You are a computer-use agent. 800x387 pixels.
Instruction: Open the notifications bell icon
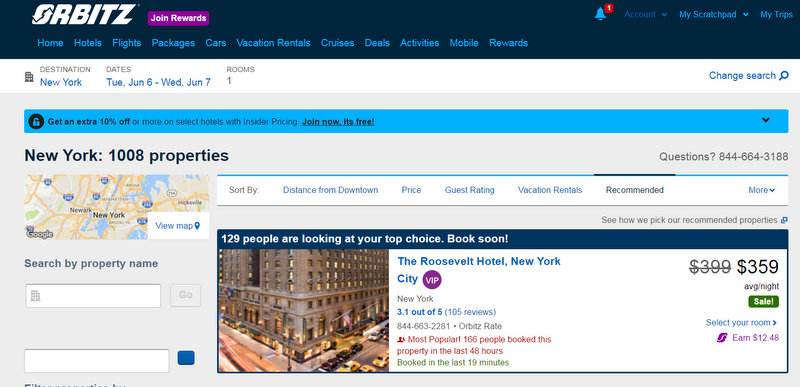point(601,14)
